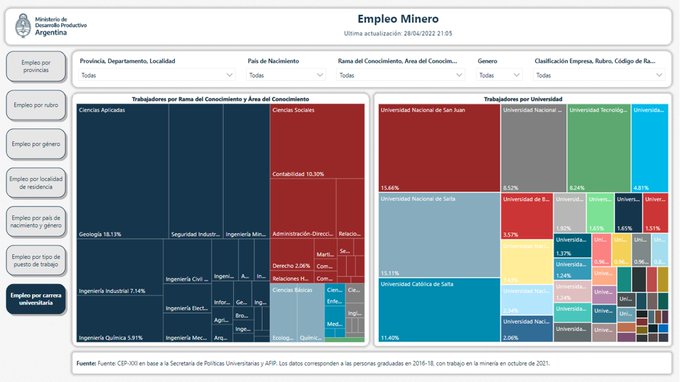Select the Ingeniería Civil tile
Image resolution: width=680 pixels, height=382 pixels.
(187, 261)
